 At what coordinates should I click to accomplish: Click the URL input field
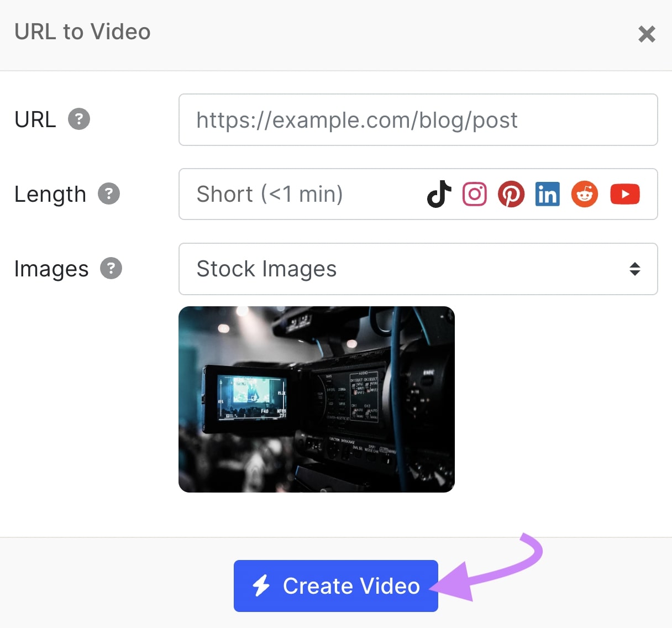[x=418, y=119]
